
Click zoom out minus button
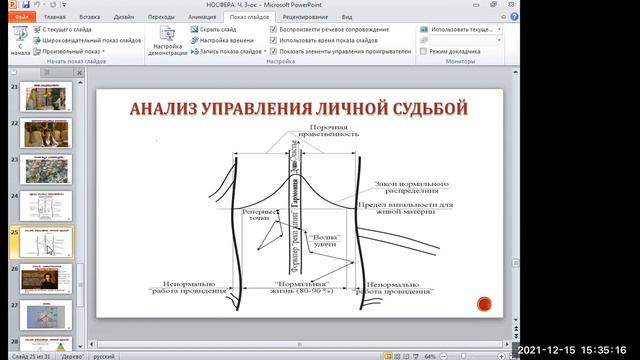click(x=444, y=356)
